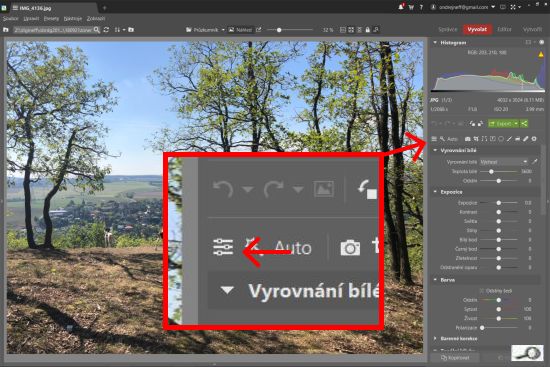Screen dimensions: 550x367
Task: Open the help question mark
Action: 421,7
